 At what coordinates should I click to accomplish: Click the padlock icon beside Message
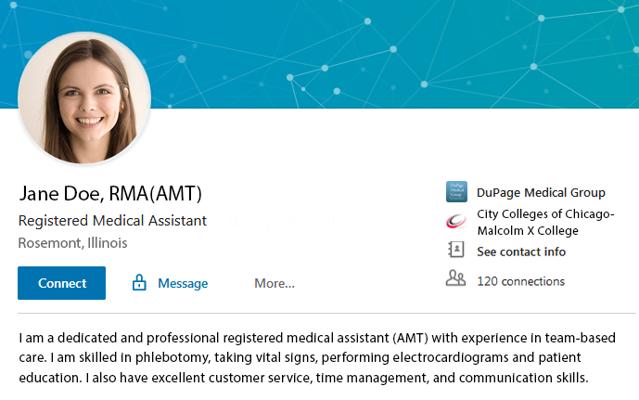click(x=140, y=283)
